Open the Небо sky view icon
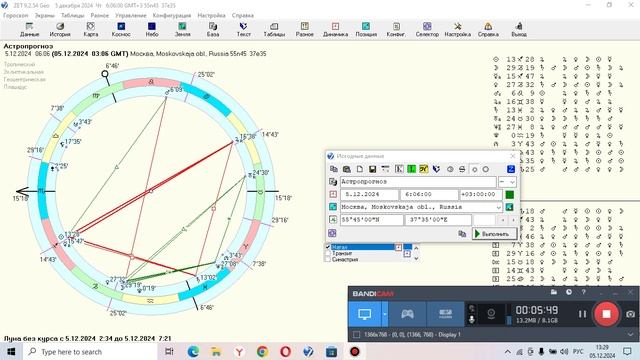 tap(152, 29)
